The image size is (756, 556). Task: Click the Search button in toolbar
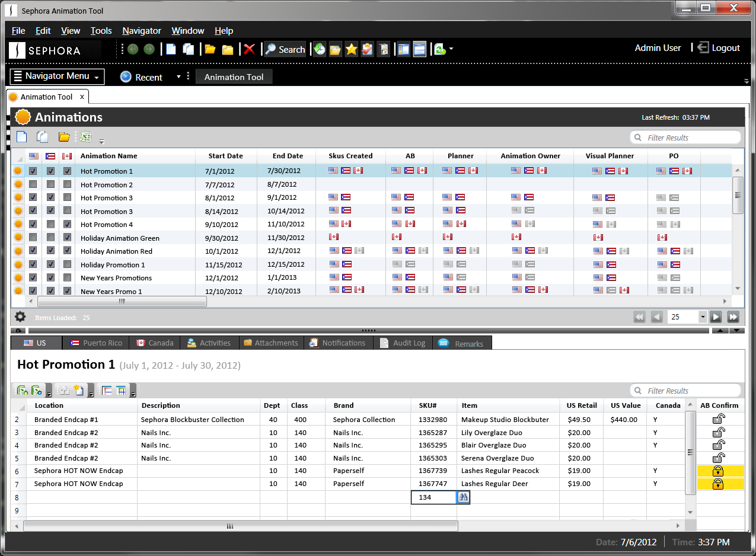[285, 49]
